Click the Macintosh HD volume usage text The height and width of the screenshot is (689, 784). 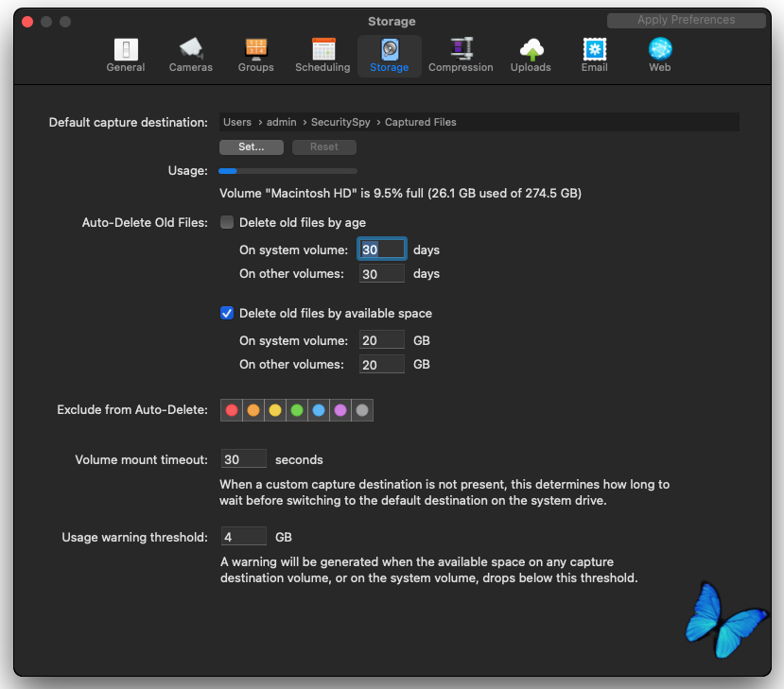[400, 194]
